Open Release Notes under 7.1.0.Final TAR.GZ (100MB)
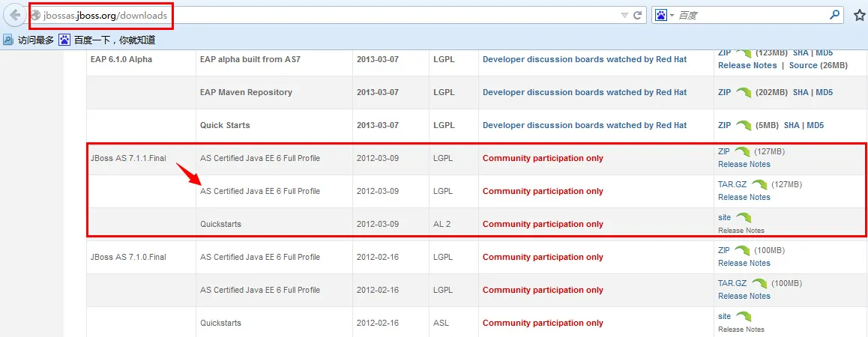Screen dimensions: 868x337 tap(744, 296)
